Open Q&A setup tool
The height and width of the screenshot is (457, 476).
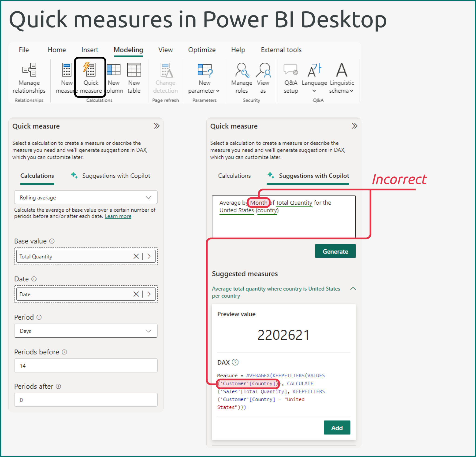click(291, 70)
